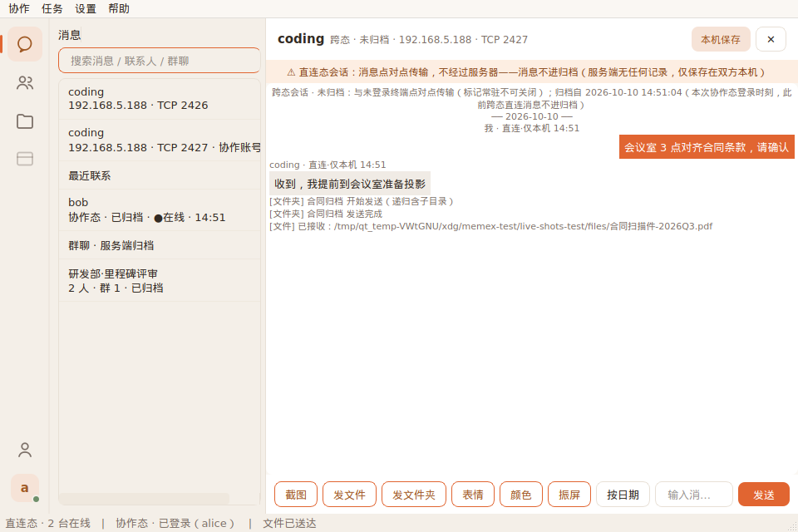
Task: Focus the search messages input field
Action: pyautogui.click(x=160, y=61)
